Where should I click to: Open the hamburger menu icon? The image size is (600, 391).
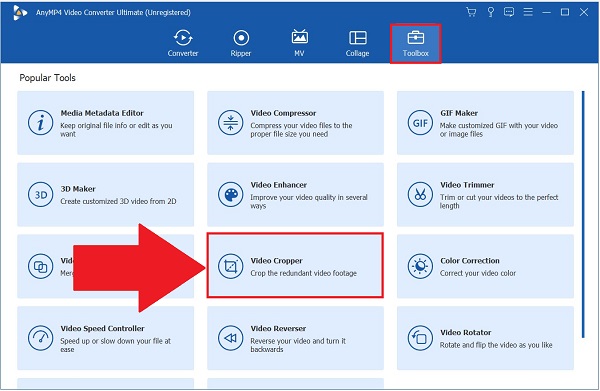[528, 12]
